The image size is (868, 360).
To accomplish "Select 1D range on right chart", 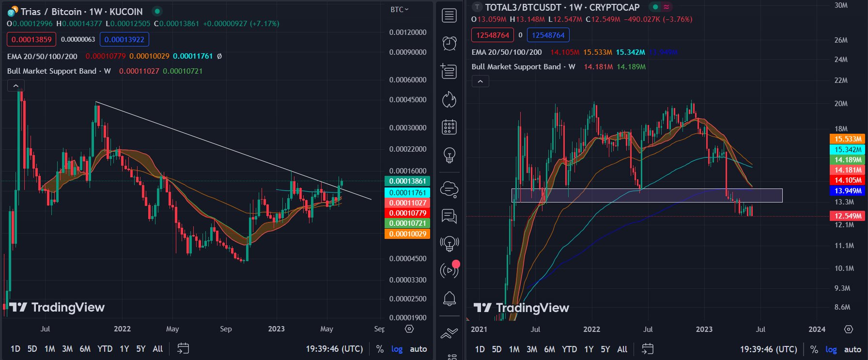I will (480, 349).
